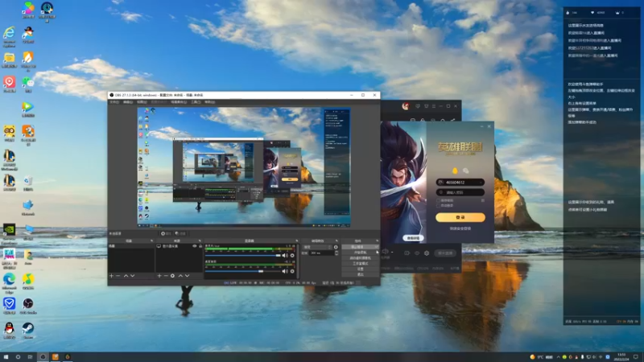Toggle the lock on the display capture source

[200, 246]
